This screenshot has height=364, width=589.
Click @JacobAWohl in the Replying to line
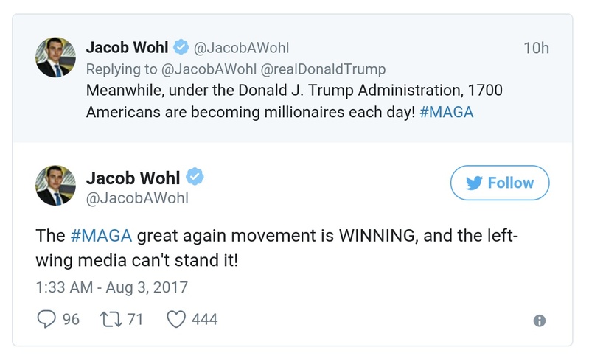(210, 69)
